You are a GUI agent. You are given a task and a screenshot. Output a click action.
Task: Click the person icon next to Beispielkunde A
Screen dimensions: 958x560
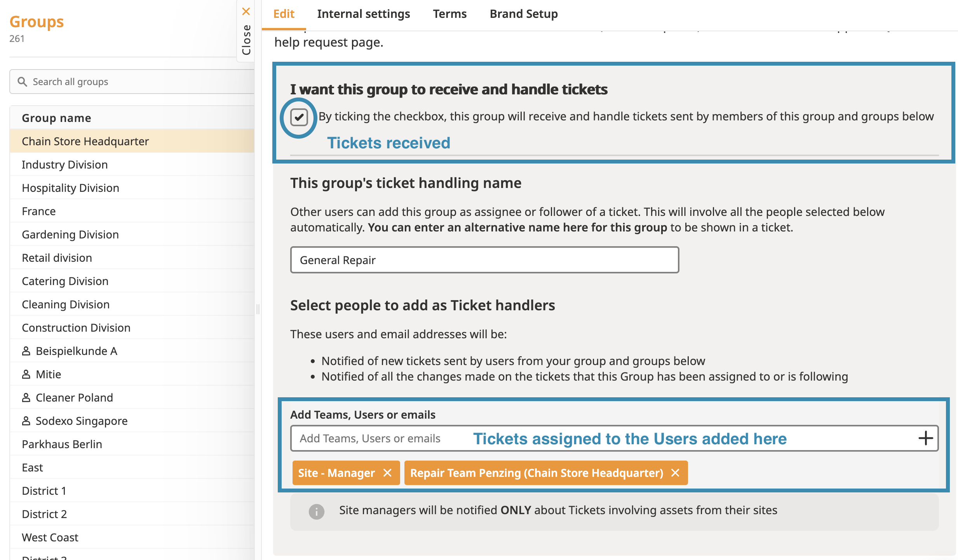tap(26, 351)
